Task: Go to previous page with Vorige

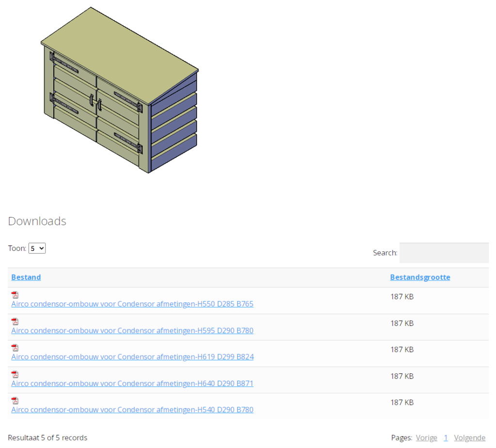Action: point(426,438)
